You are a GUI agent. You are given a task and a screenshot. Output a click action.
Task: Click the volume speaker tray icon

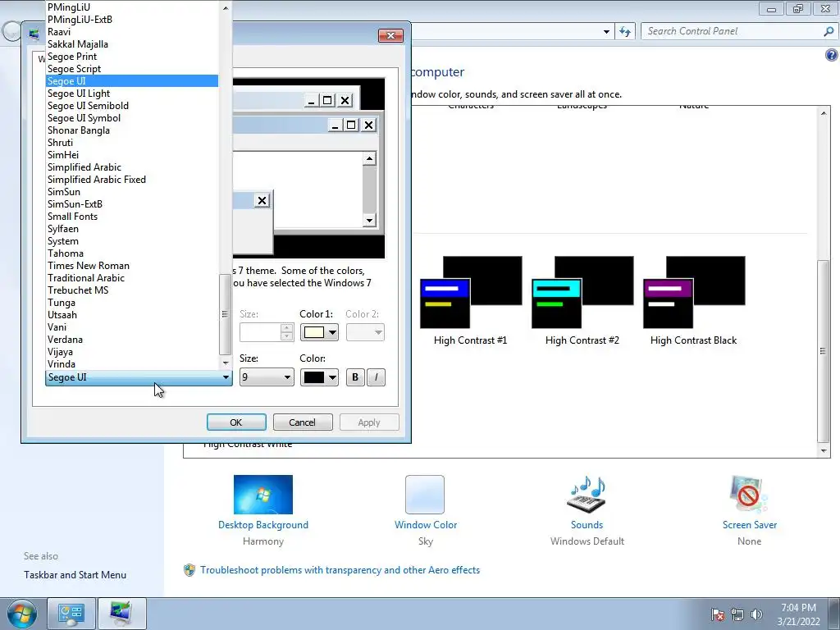(756, 614)
